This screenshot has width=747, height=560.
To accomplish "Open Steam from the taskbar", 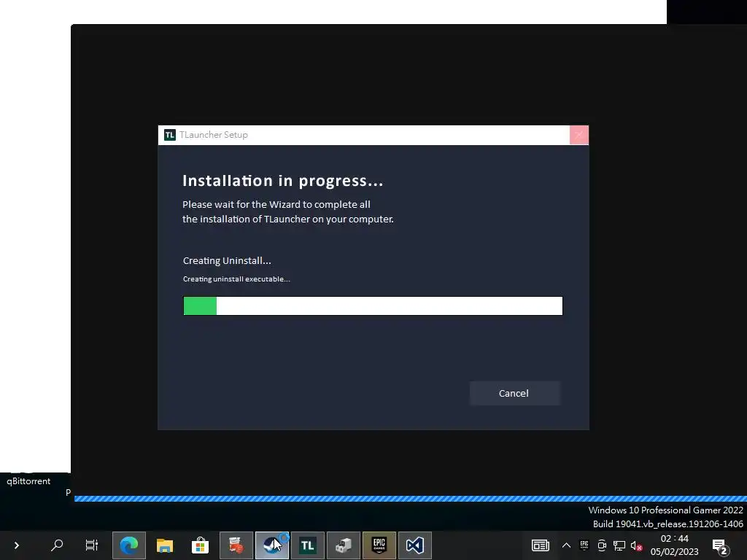I will click(x=272, y=545).
